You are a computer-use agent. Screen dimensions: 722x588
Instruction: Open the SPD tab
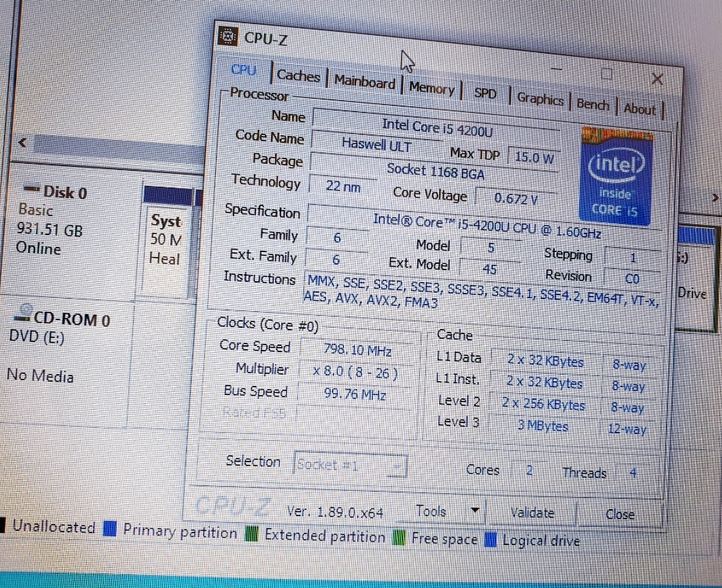(x=486, y=93)
